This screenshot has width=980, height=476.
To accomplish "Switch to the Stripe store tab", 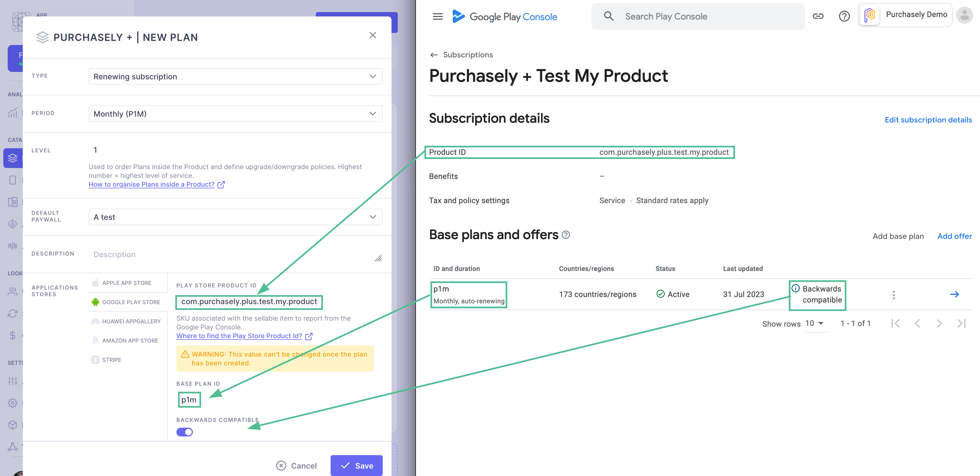I will tap(111, 360).
